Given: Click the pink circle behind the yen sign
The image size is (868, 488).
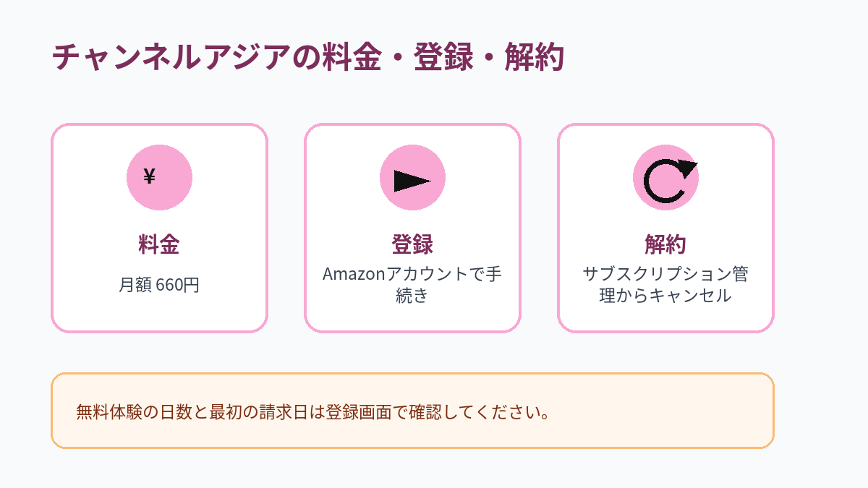Looking at the screenshot, I should [159, 177].
